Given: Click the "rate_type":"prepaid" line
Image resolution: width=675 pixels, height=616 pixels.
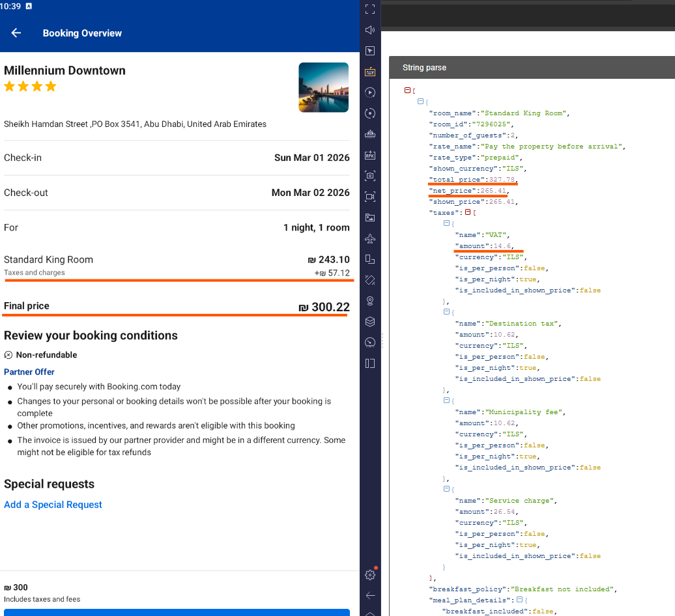Looking at the screenshot, I should coord(476,158).
